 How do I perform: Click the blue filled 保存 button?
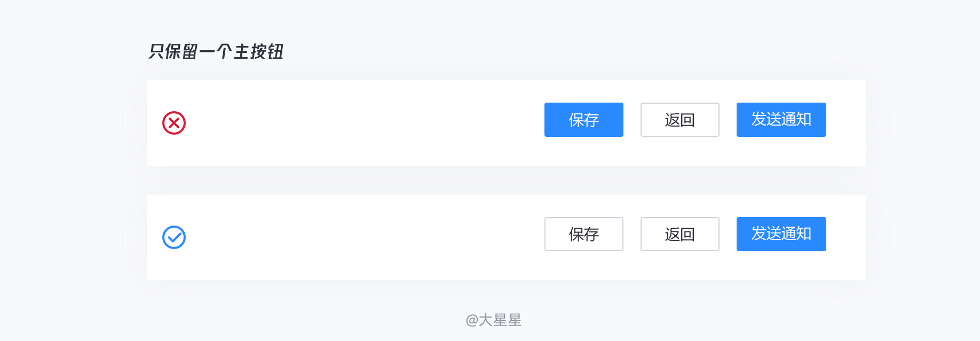[584, 120]
